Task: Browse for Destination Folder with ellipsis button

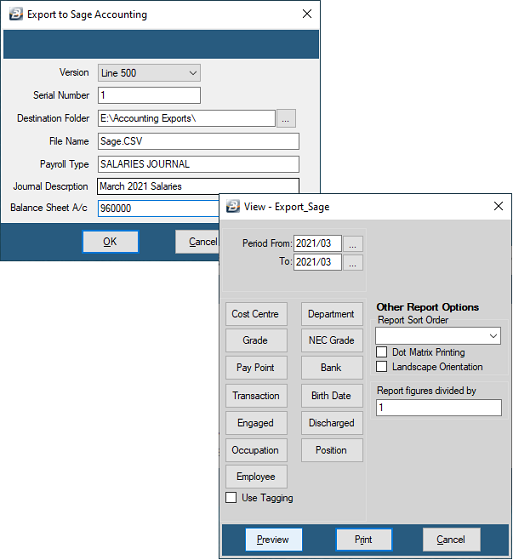Action: tap(286, 119)
